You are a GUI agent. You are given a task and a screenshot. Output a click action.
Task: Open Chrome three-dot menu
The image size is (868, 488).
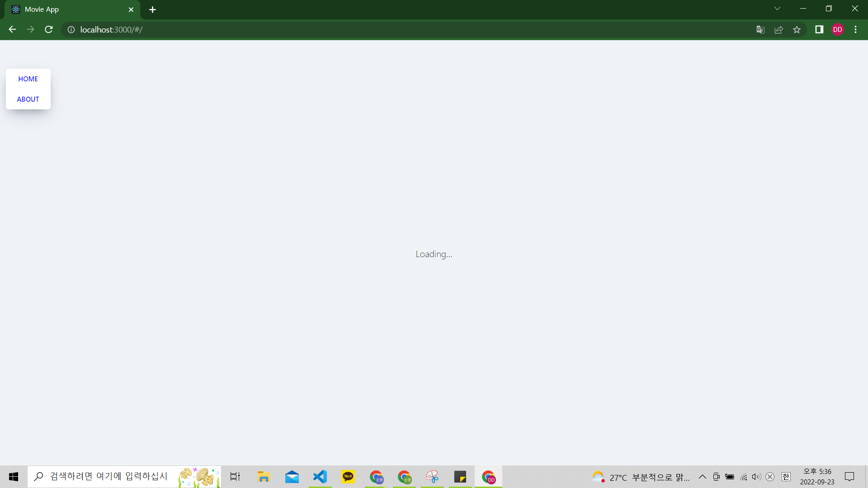[x=855, y=30]
